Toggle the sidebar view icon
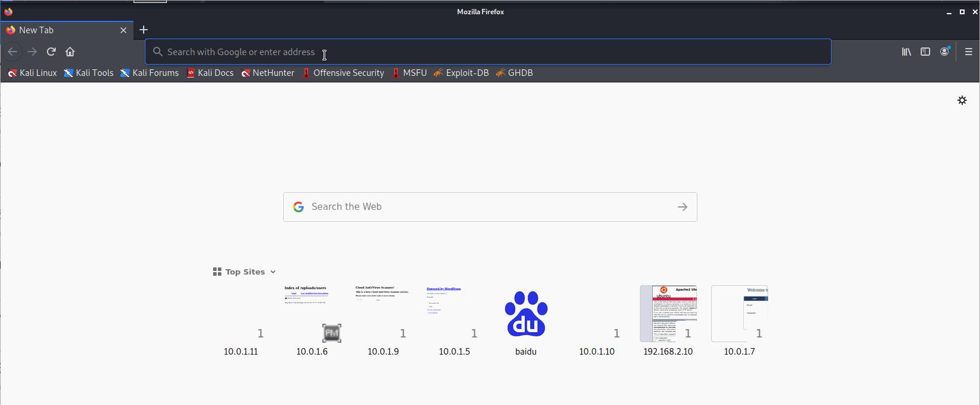 pyautogui.click(x=925, y=52)
